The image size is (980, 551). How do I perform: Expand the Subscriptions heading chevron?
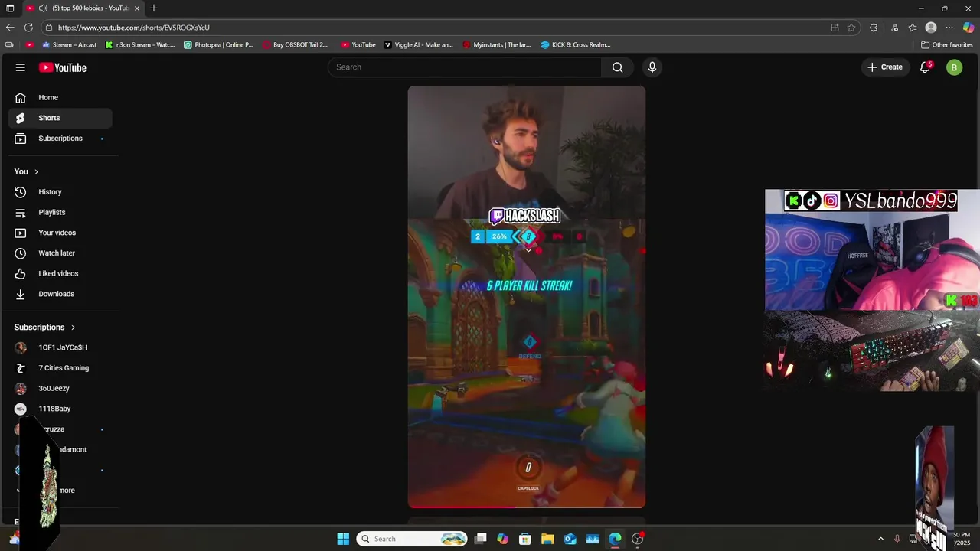click(73, 328)
